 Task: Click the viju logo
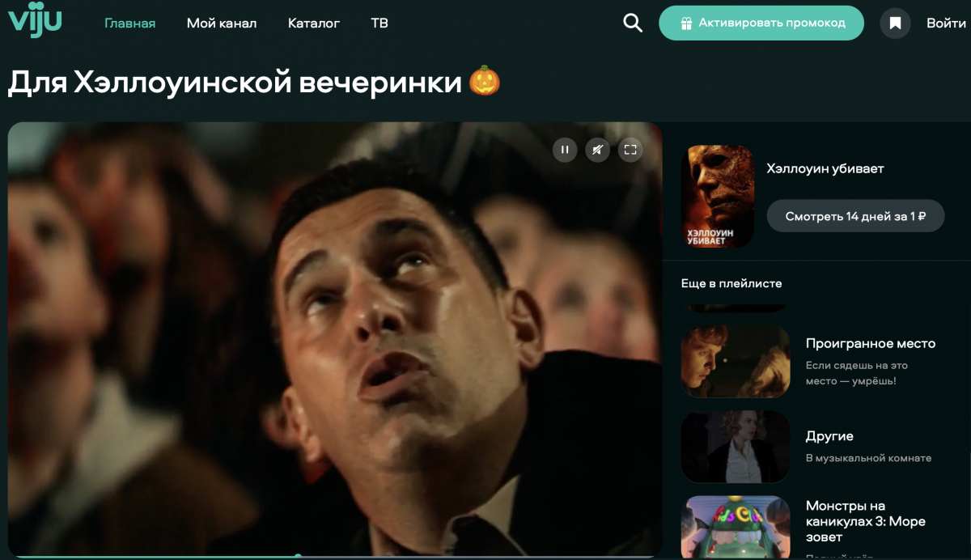[x=35, y=21]
